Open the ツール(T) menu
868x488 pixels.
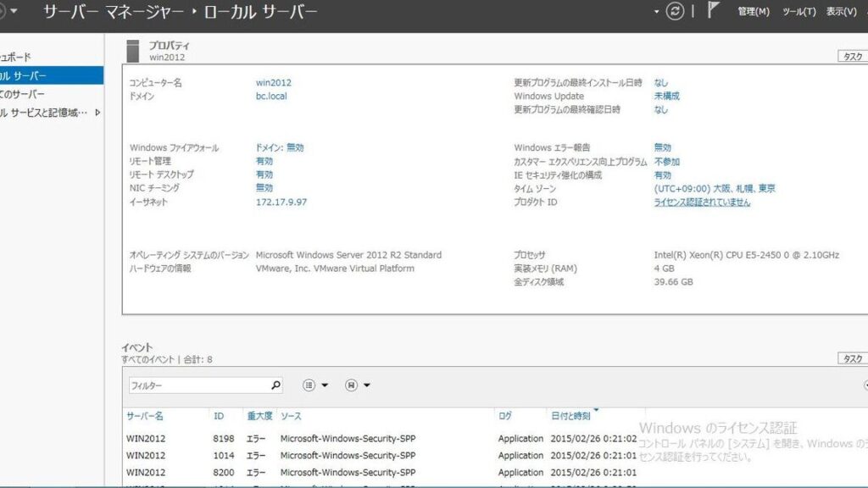tap(798, 11)
